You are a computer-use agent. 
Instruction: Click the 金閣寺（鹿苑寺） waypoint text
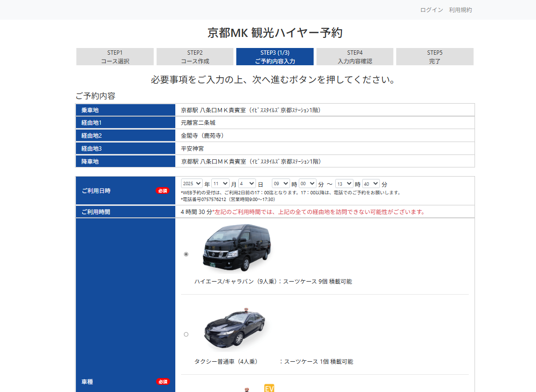[203, 136]
